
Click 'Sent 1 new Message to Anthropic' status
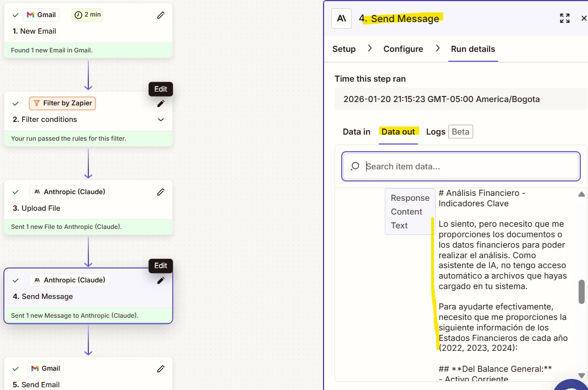[75, 316]
